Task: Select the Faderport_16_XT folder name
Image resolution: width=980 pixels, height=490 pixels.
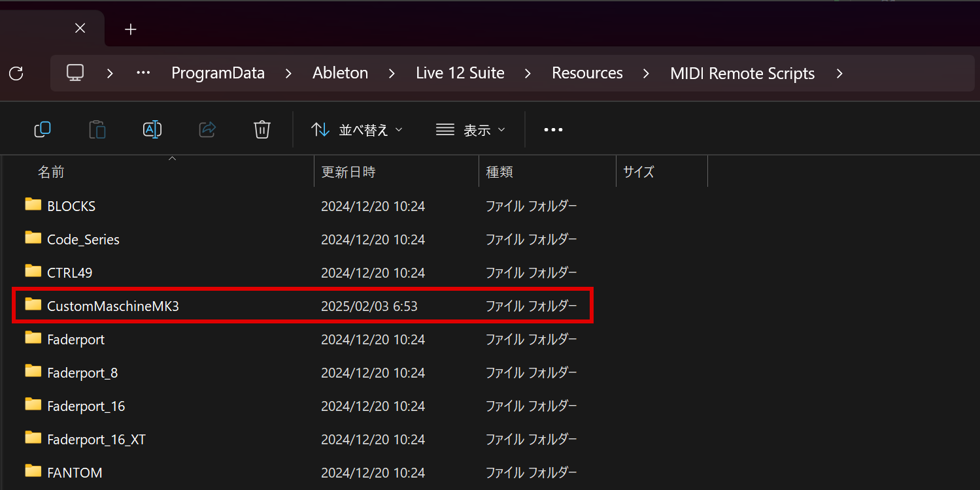Action: click(x=96, y=439)
